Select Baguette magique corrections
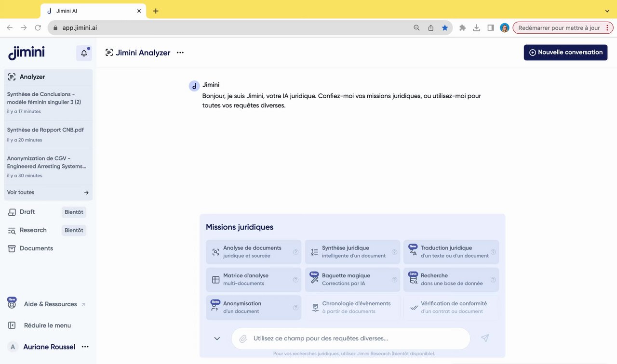This screenshot has width=617, height=364. click(352, 279)
